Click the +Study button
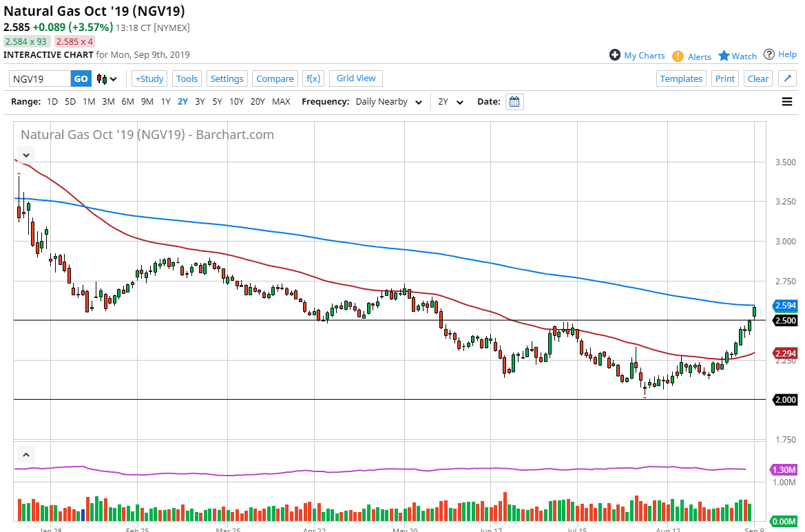The width and height of the screenshot is (805, 532). [x=149, y=78]
